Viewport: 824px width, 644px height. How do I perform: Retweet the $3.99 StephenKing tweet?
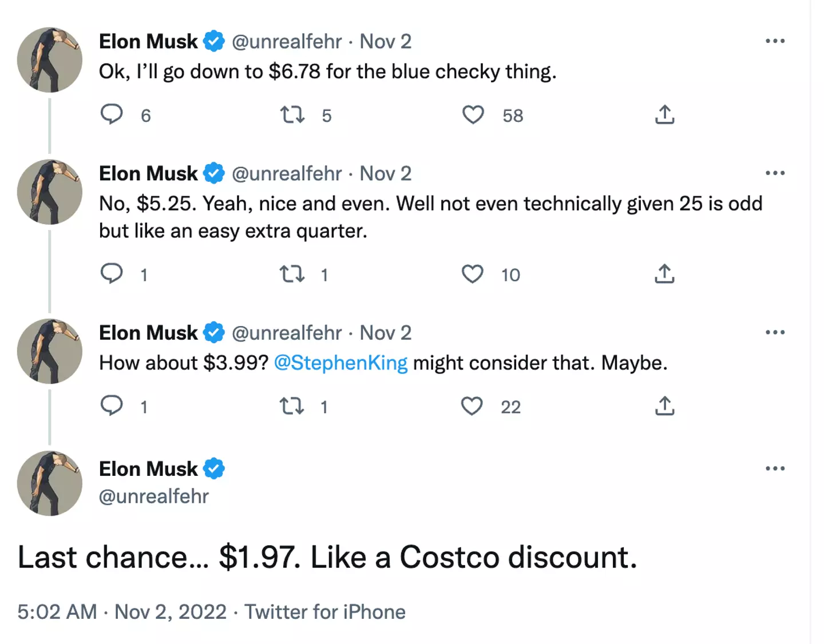pyautogui.click(x=292, y=407)
